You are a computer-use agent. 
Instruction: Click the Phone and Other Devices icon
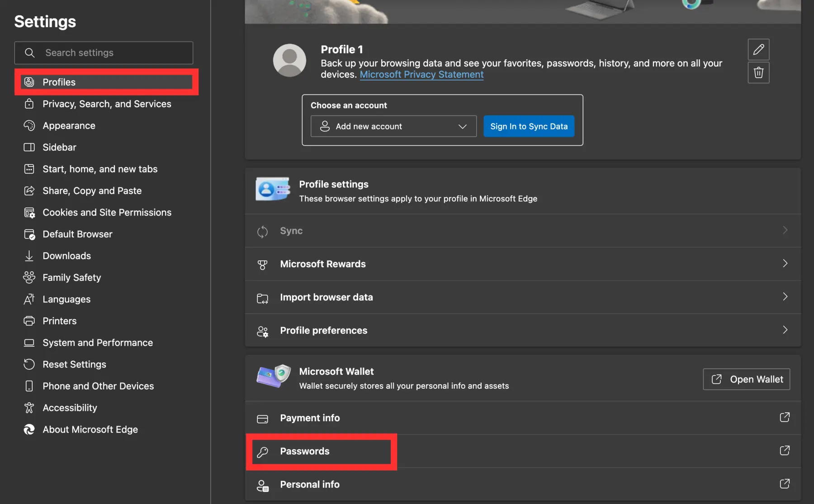tap(29, 386)
